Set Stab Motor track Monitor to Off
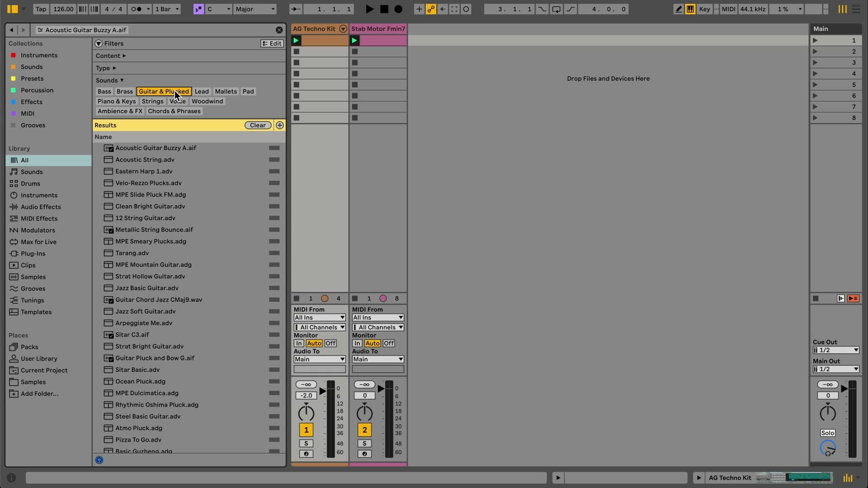Image resolution: width=868 pixels, height=488 pixels. (389, 343)
